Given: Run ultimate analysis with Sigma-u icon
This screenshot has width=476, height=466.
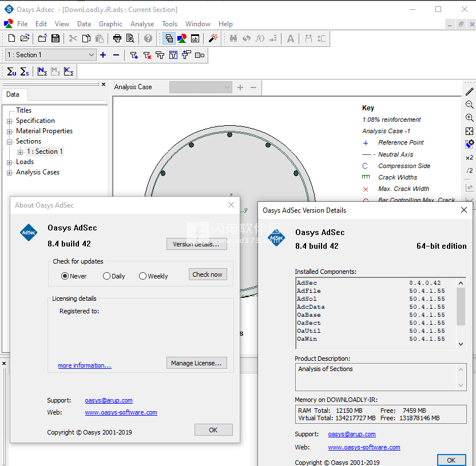Looking at the screenshot, I should (x=11, y=71).
